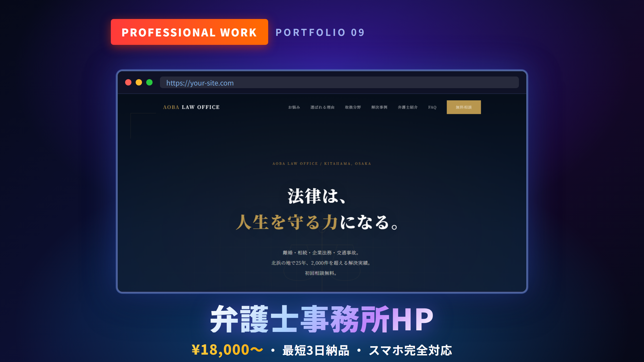This screenshot has width=644, height=362.
Task: Click the PORTFOLIO 09 label
Action: [x=320, y=32]
